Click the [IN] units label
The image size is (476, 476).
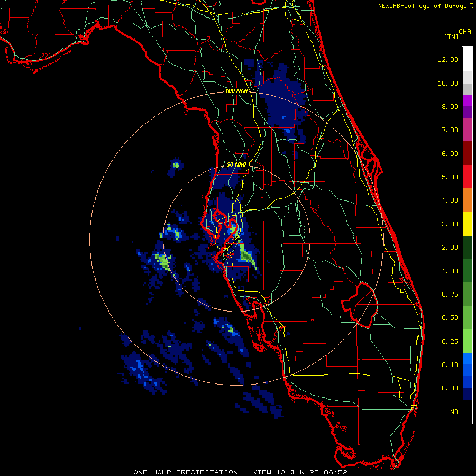point(451,36)
